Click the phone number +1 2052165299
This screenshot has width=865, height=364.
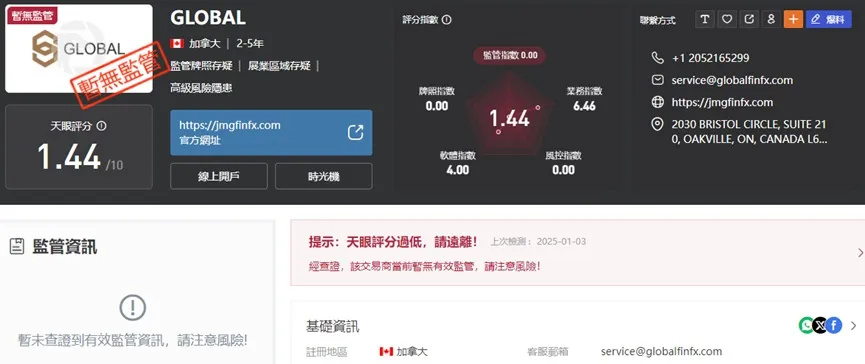click(711, 58)
